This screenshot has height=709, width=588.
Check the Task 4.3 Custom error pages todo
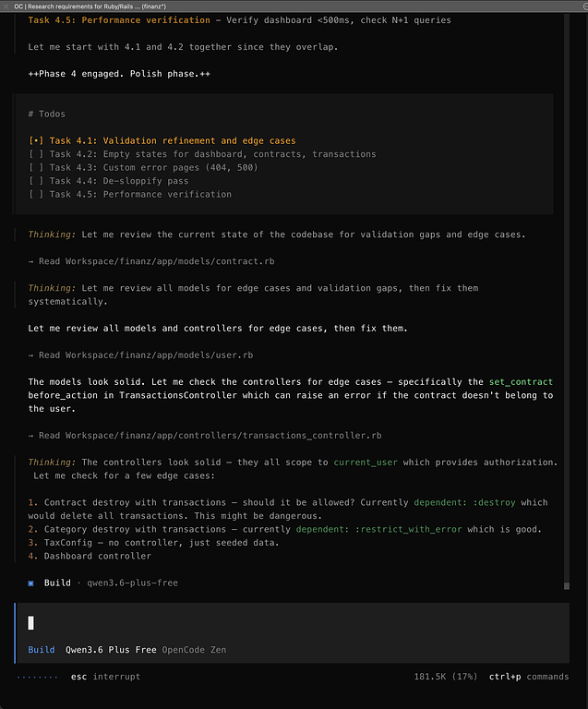[x=36, y=167]
